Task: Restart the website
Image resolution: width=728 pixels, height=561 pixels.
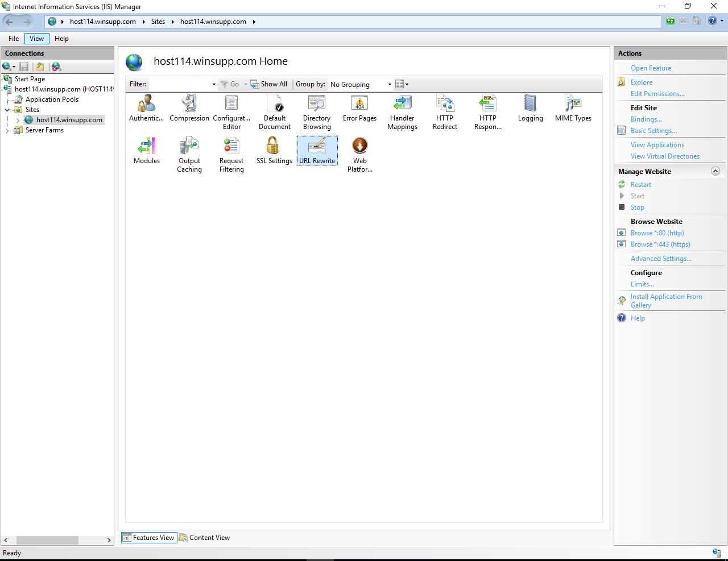Action: (641, 185)
